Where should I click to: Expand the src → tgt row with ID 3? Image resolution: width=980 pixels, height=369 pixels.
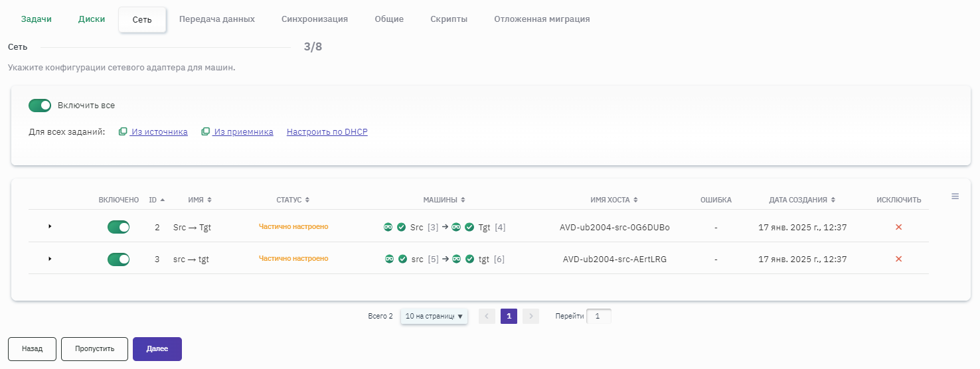(50, 259)
